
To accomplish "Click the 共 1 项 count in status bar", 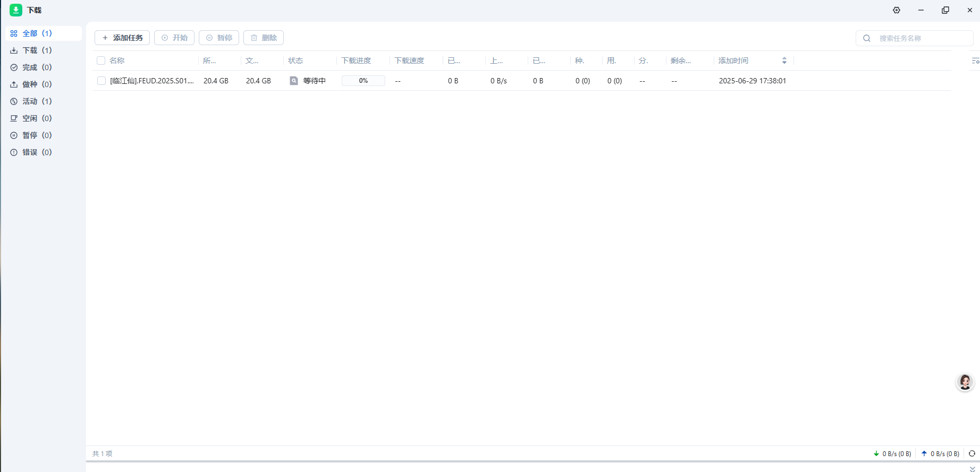I will (103, 453).
